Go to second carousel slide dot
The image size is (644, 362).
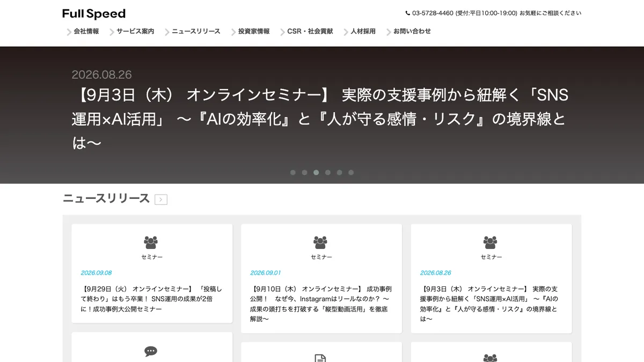coord(304,173)
